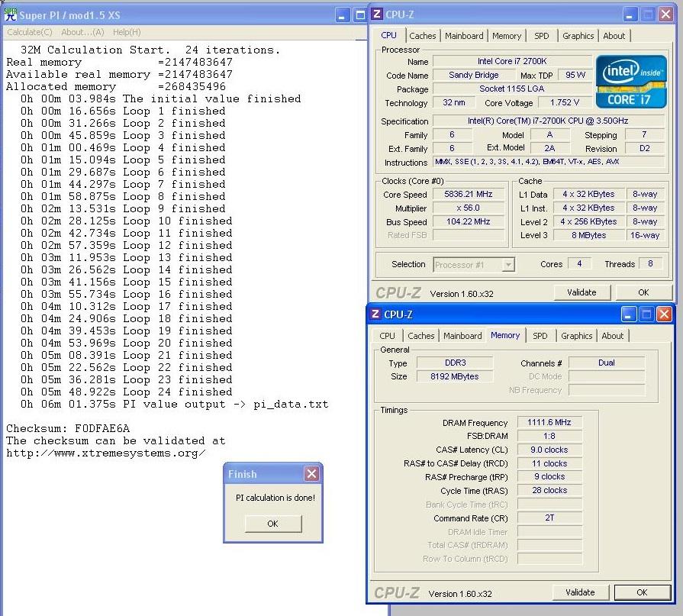The width and height of the screenshot is (683, 616).
Task: Click the xtremesystems.org URL text in Super PI
Action: (x=105, y=453)
